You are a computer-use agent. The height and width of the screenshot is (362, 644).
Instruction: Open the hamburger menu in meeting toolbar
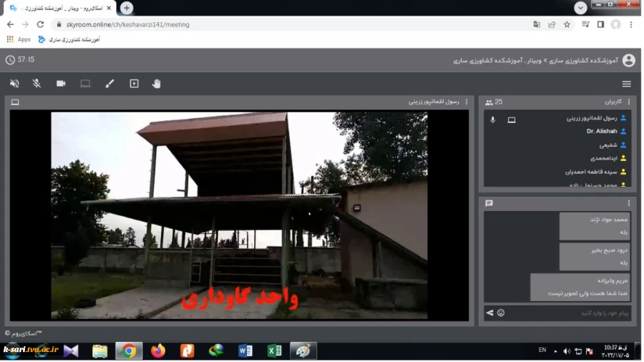626,84
